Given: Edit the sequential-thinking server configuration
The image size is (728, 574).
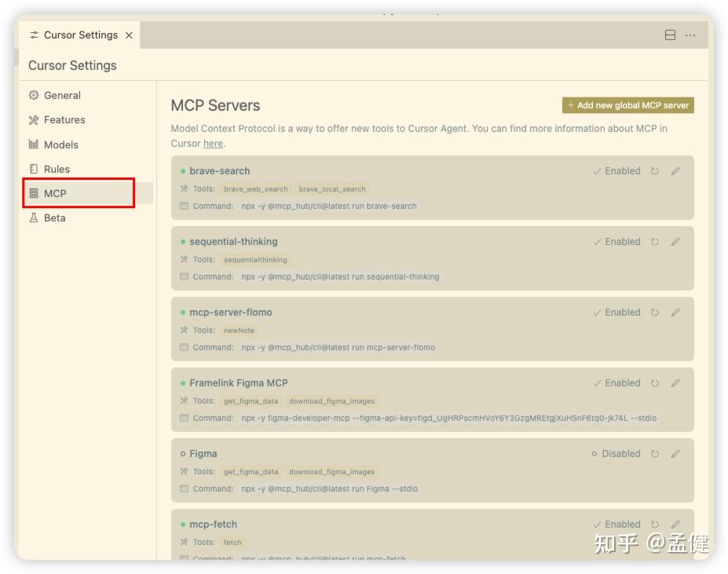Looking at the screenshot, I should pyautogui.click(x=675, y=241).
